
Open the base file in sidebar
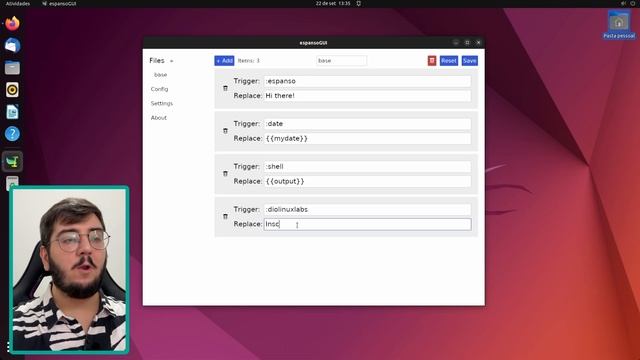160,75
